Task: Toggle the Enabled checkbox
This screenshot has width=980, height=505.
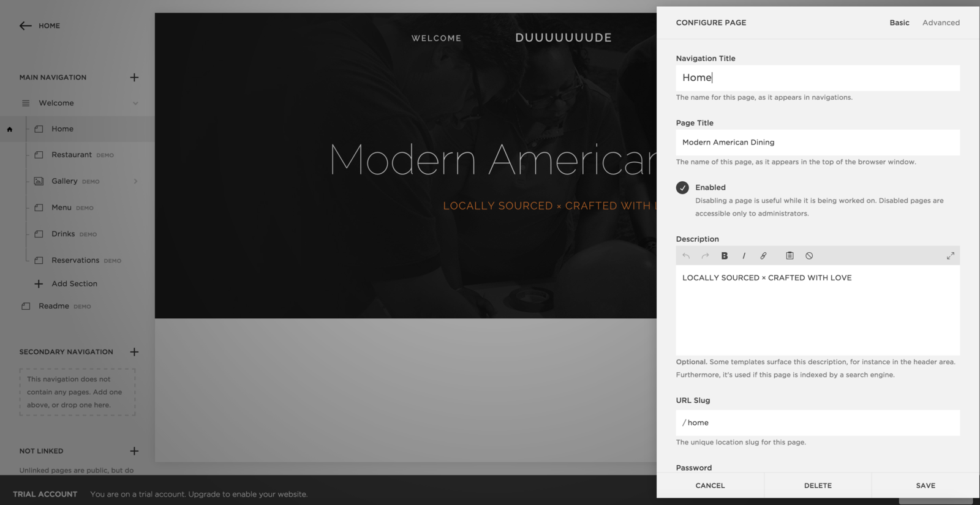Action: (682, 188)
